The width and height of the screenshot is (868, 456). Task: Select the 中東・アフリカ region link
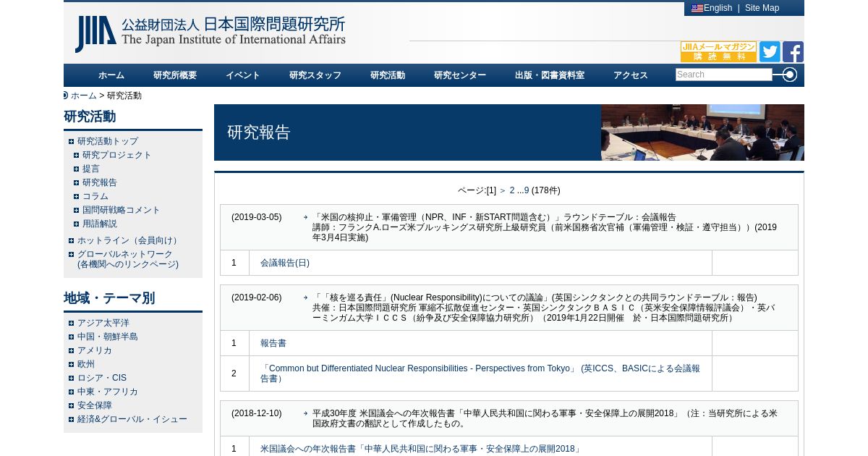[108, 392]
